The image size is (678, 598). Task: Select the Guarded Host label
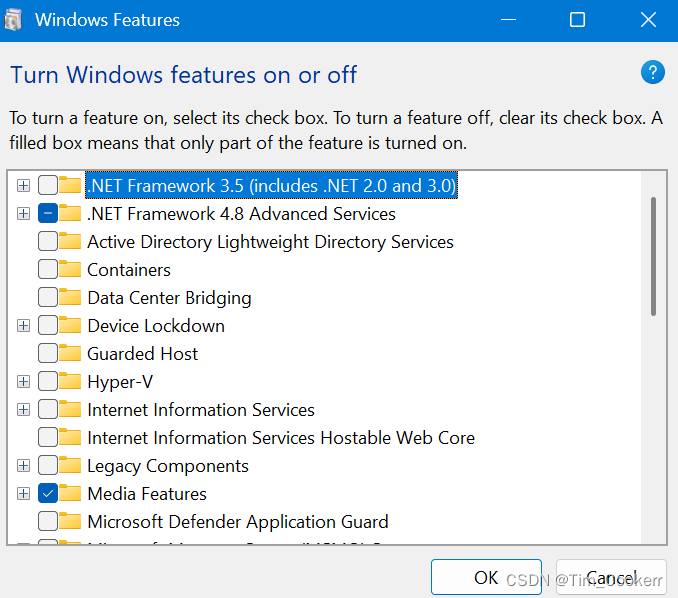(142, 354)
